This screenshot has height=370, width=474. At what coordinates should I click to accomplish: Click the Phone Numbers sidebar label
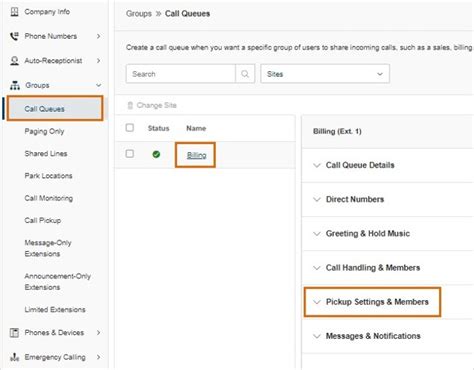pyautogui.click(x=51, y=36)
